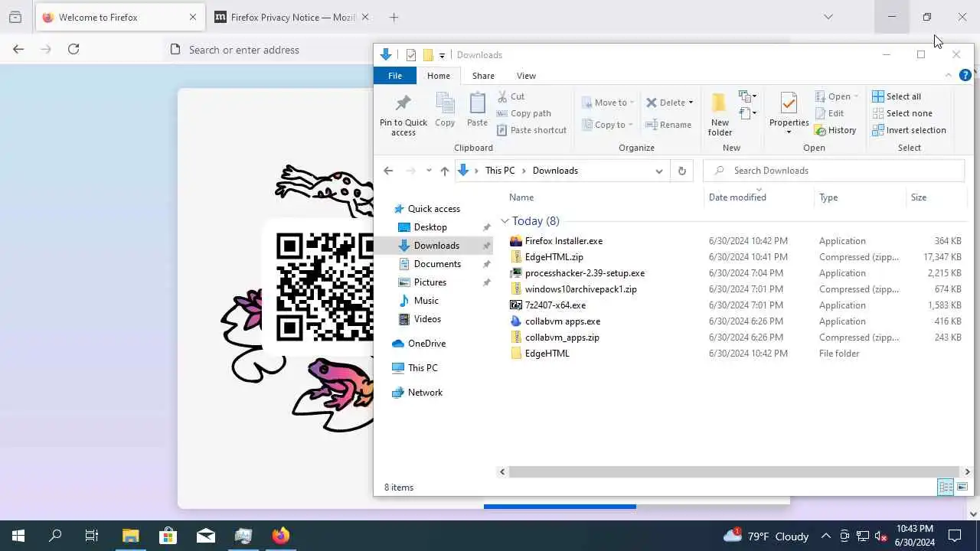Open the address bar history dropdown
This screenshot has width=980, height=551.
(x=658, y=171)
